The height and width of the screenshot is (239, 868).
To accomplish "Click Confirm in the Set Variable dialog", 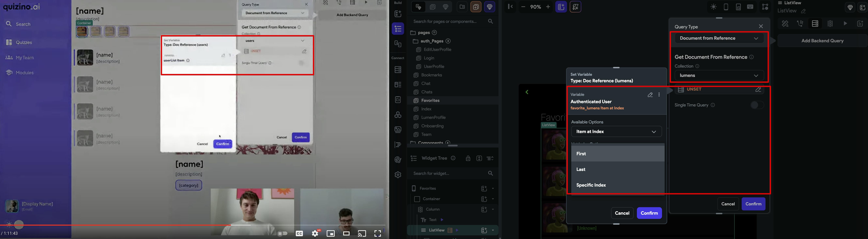I will (649, 213).
